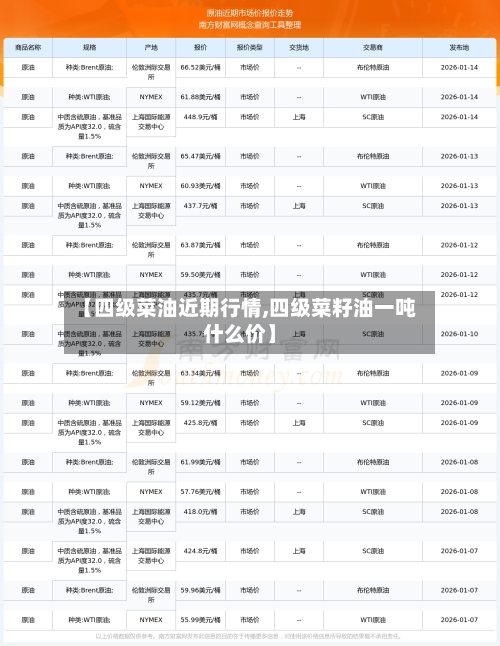Select the date in the 425.8元/桶 row
Screen dimensions: 500x646
coord(459,423)
